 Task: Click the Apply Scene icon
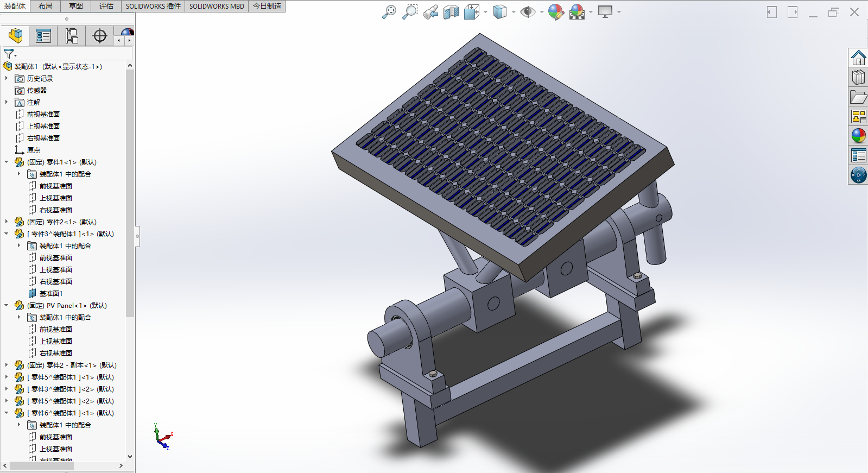tap(577, 12)
